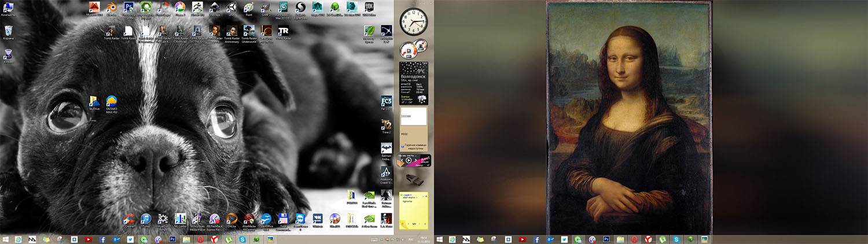Open the SkyDrive desktop icon

[94, 103]
